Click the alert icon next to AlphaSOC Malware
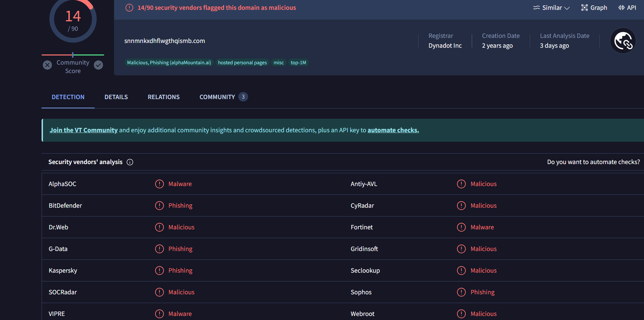644x320 pixels. point(159,184)
